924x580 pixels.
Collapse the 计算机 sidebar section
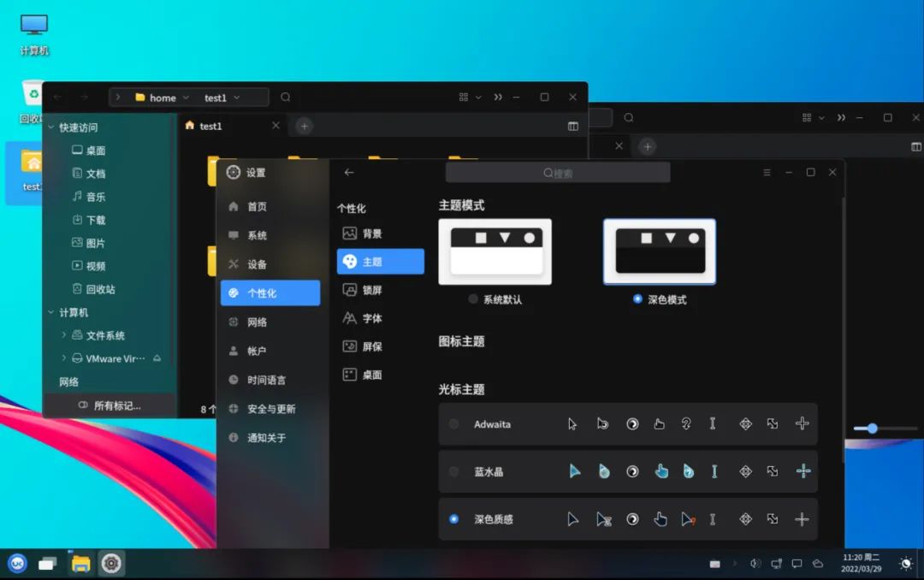point(51,312)
